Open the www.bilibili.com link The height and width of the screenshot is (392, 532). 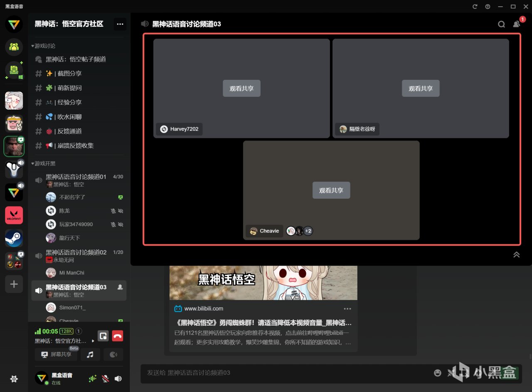tap(204, 308)
